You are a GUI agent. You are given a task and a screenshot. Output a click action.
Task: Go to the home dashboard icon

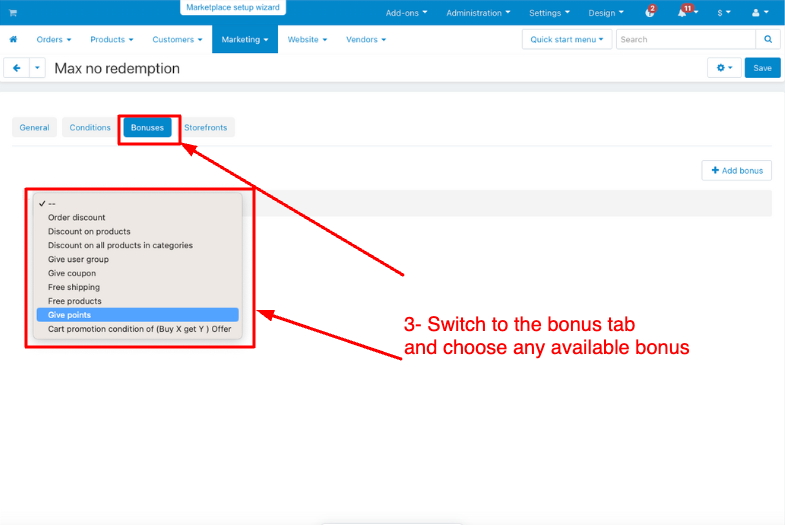point(14,40)
